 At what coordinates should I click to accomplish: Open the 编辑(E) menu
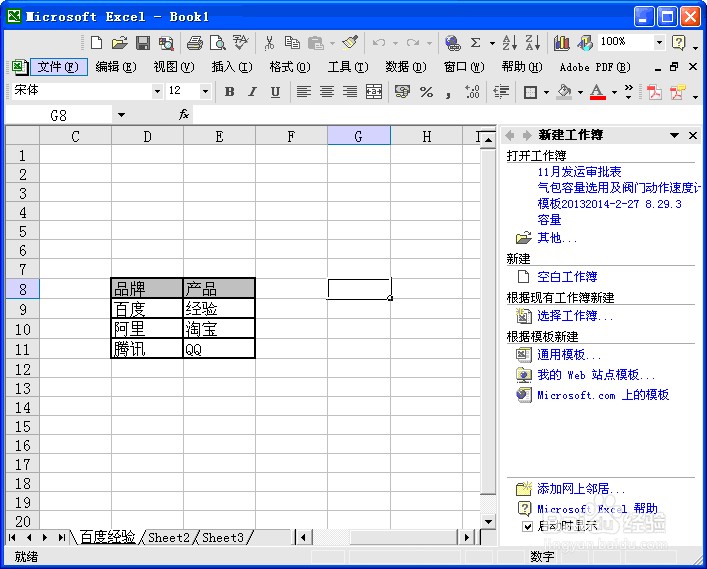pos(116,67)
